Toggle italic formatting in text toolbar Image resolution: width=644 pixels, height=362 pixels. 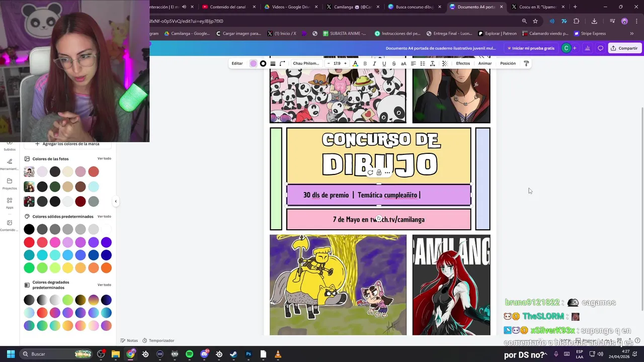pyautogui.click(x=374, y=63)
